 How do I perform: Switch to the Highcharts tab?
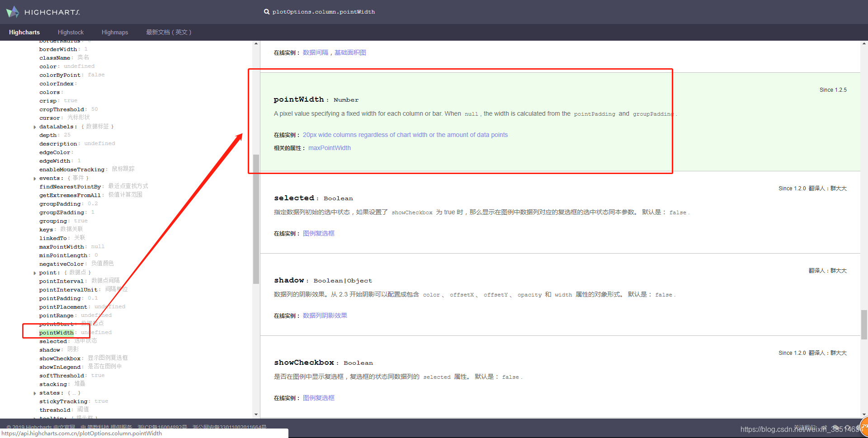pos(24,32)
